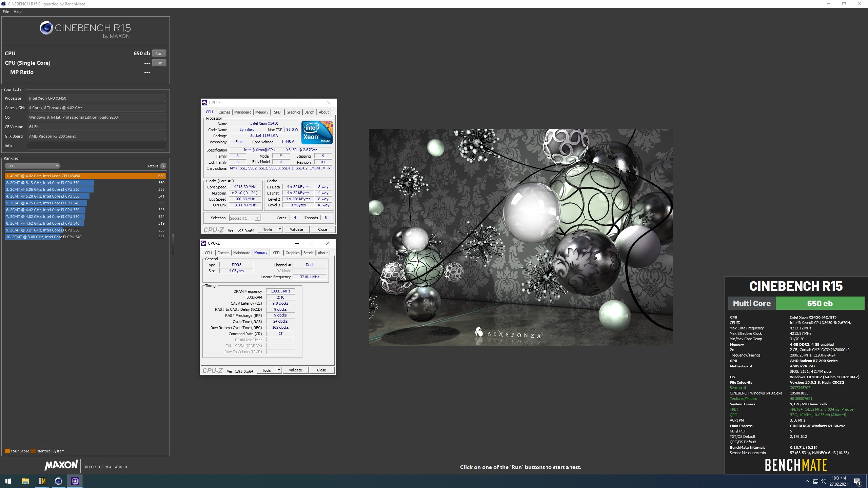Image resolution: width=868 pixels, height=488 pixels.
Task: Click the Intel Xeon inside badge in CPU-Z
Action: [x=317, y=133]
